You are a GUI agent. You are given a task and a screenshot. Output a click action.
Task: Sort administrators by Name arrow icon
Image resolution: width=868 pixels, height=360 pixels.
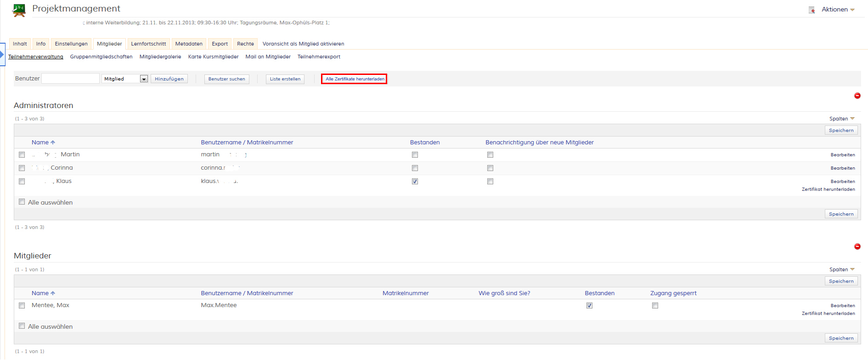[53, 143]
